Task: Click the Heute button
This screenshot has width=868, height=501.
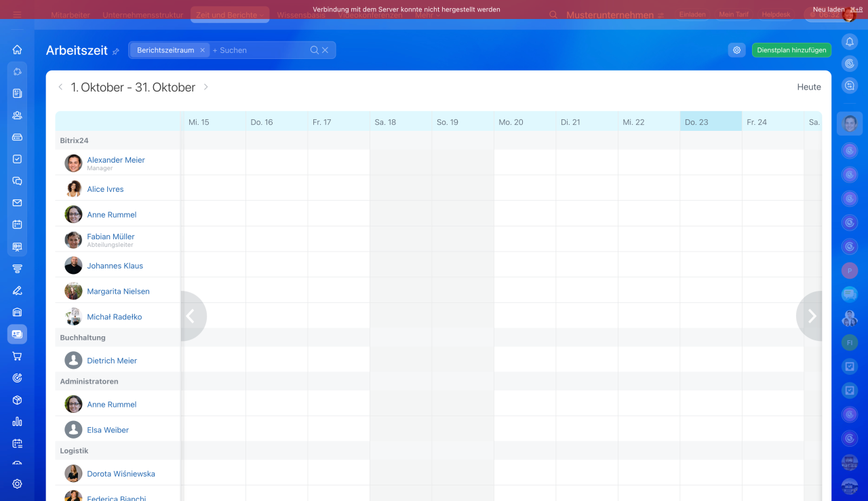Action: [809, 87]
